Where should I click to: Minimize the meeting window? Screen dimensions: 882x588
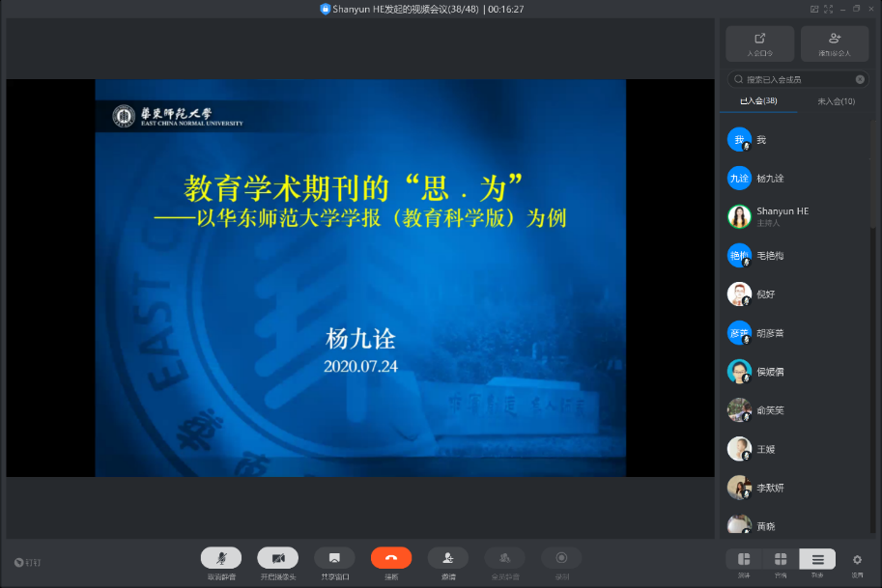tap(842, 9)
